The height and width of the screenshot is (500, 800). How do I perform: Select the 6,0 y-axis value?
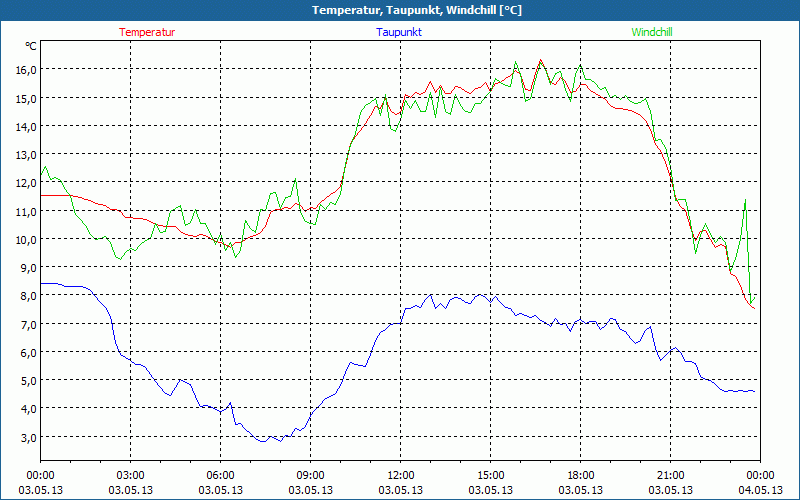[x=29, y=353]
